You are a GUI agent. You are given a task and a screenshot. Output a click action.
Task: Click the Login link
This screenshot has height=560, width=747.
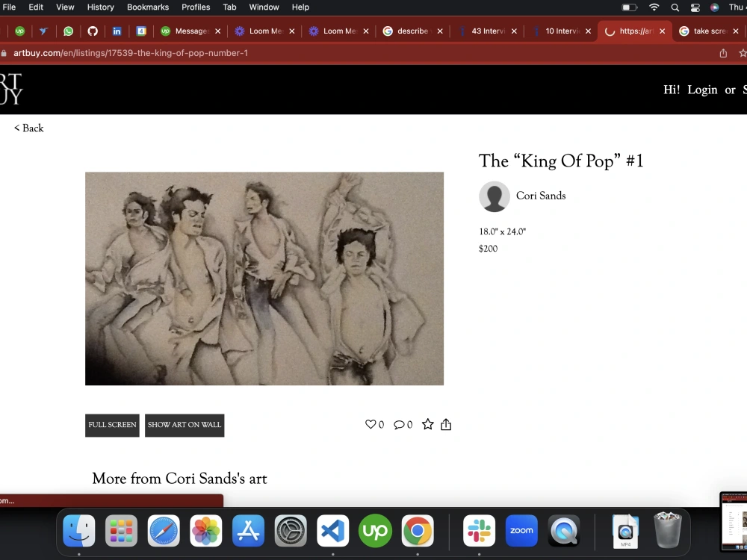[702, 90]
